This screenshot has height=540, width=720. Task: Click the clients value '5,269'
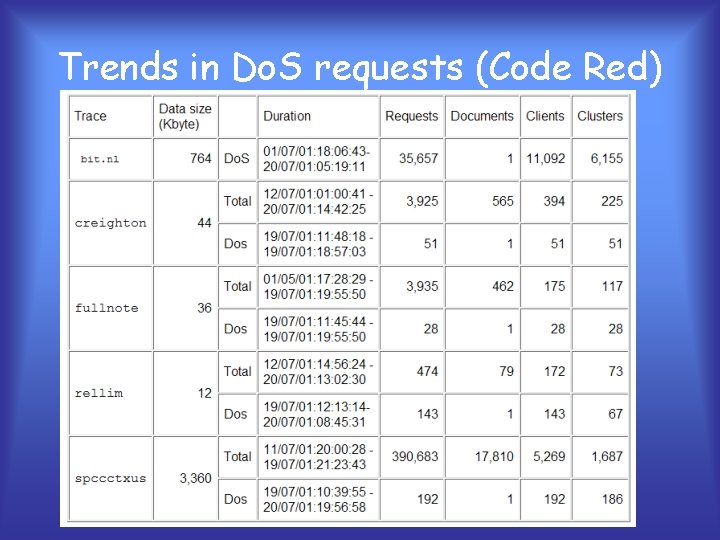(549, 456)
